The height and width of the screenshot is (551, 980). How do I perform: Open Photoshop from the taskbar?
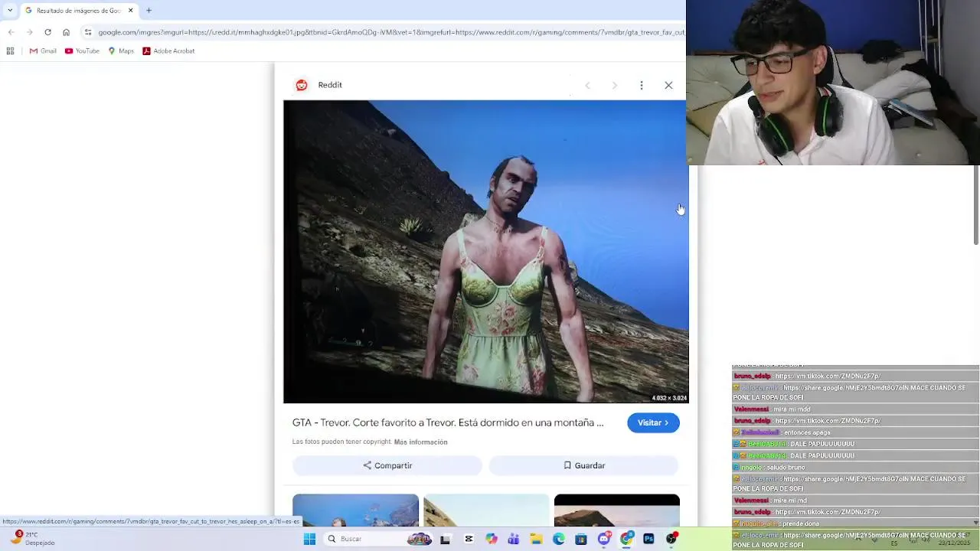pos(649,539)
